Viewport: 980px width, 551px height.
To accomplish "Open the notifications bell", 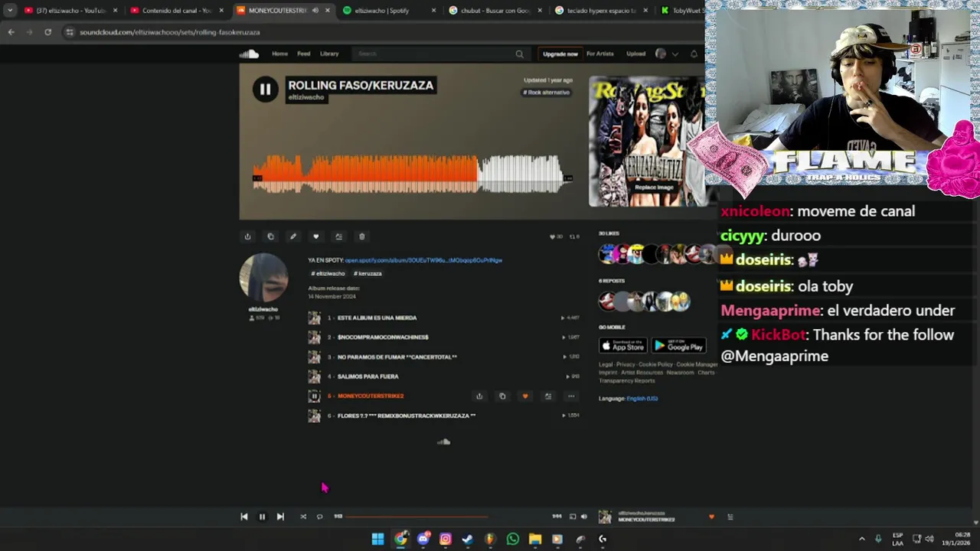I will (694, 54).
